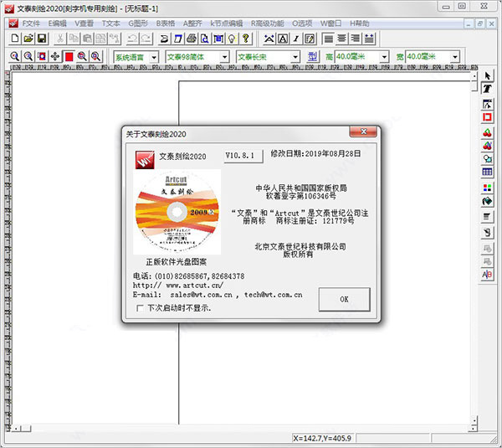Open the R高级功能 menu

(268, 23)
